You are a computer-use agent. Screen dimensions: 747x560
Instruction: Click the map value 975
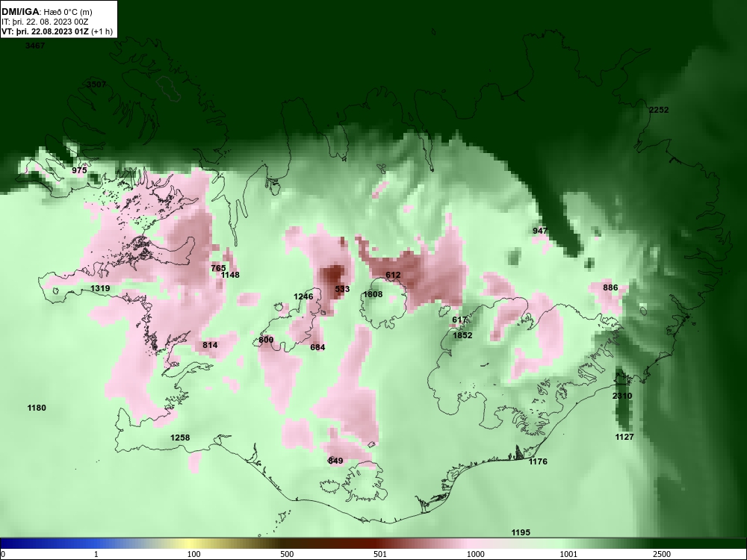(80, 170)
